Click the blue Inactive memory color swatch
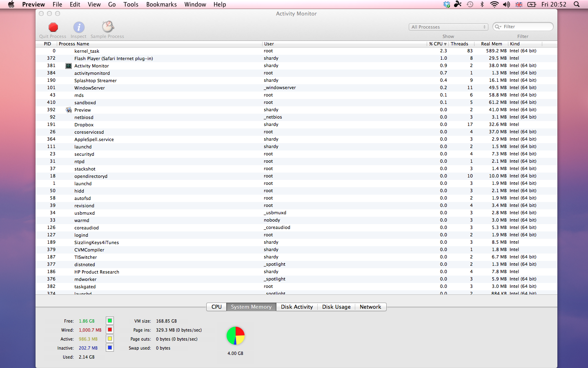This screenshot has width=588, height=368. click(x=110, y=348)
